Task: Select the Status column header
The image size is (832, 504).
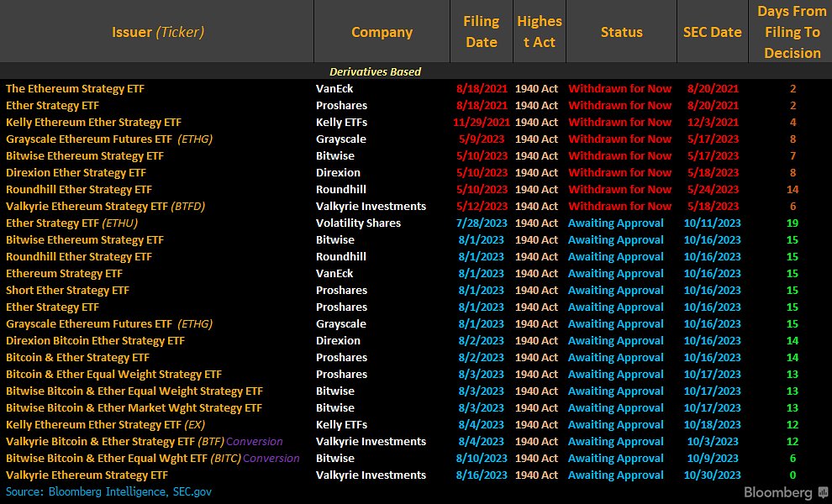Action: click(621, 32)
